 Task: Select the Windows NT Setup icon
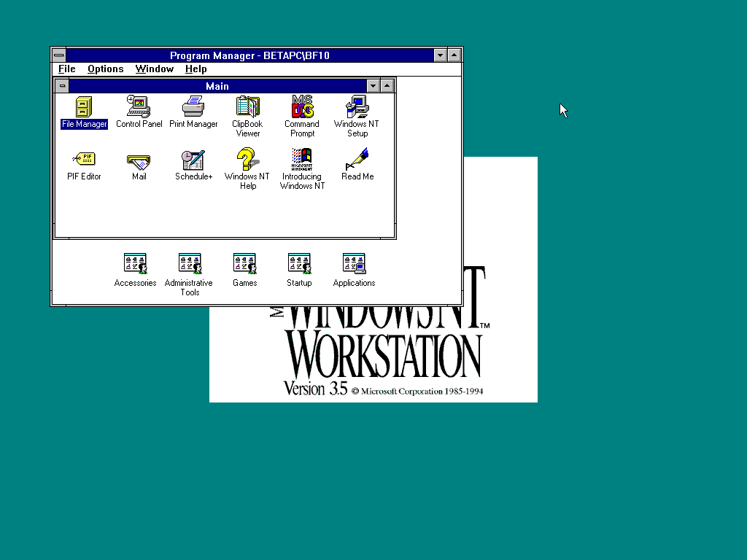(x=357, y=107)
